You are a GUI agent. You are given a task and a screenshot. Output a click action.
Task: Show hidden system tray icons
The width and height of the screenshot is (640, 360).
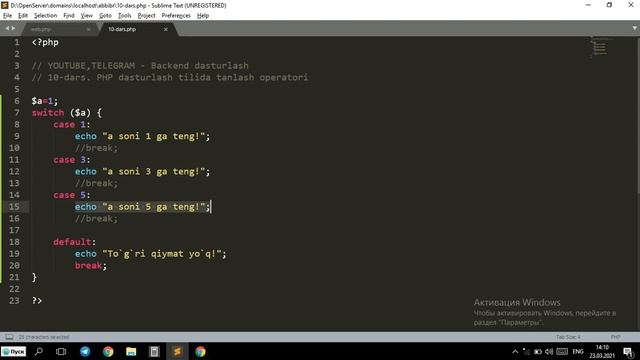515,351
